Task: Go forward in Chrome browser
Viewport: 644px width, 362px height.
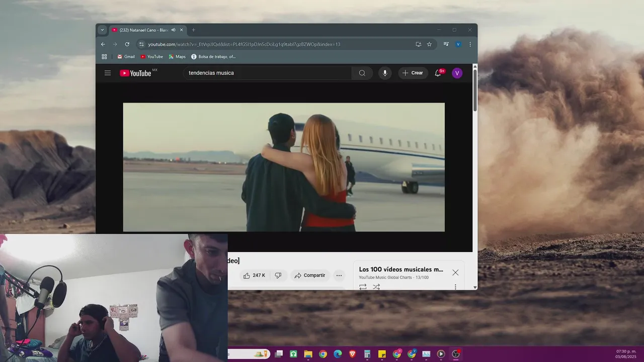Action: [x=115, y=44]
